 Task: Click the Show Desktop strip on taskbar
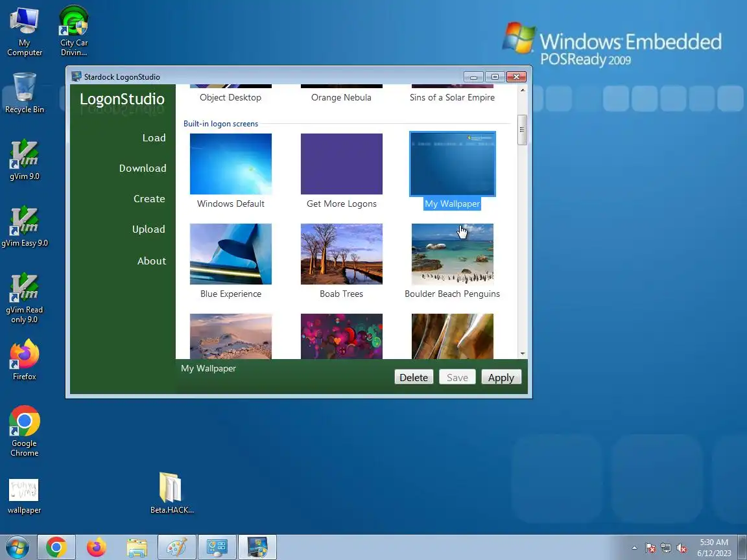click(743, 547)
